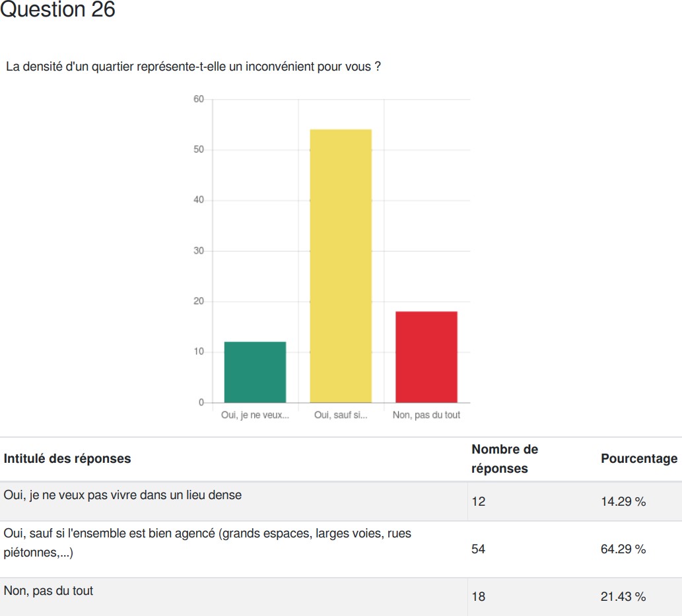
Task: Select the row Oui, je ne veux pas vivre
Action: [341, 501]
